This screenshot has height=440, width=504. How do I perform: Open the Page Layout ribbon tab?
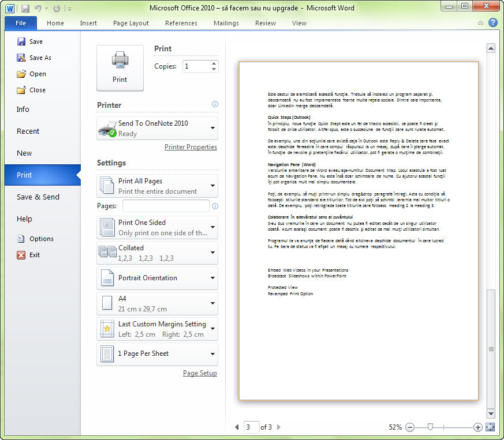(131, 23)
